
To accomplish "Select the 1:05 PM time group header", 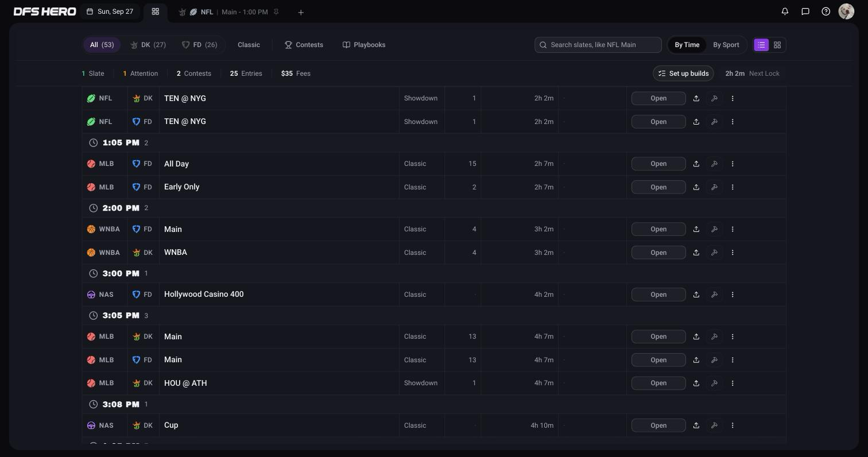I will point(434,142).
